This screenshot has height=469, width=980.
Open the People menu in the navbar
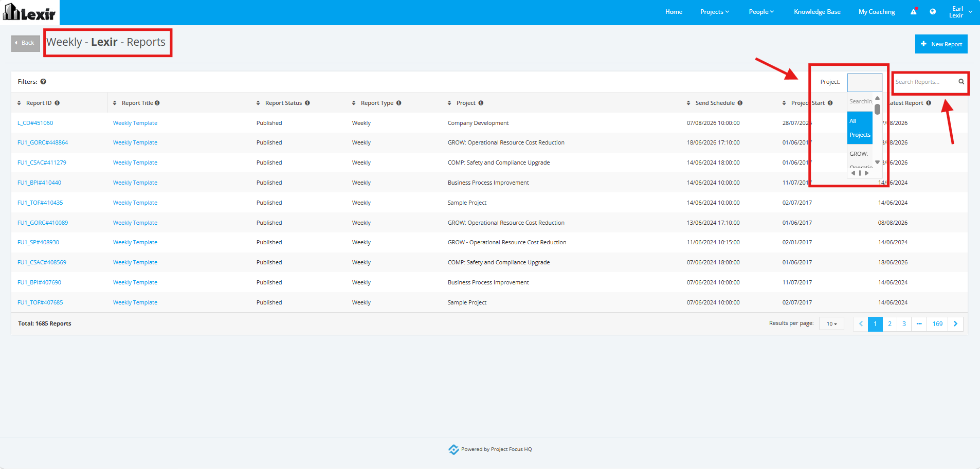pos(761,12)
